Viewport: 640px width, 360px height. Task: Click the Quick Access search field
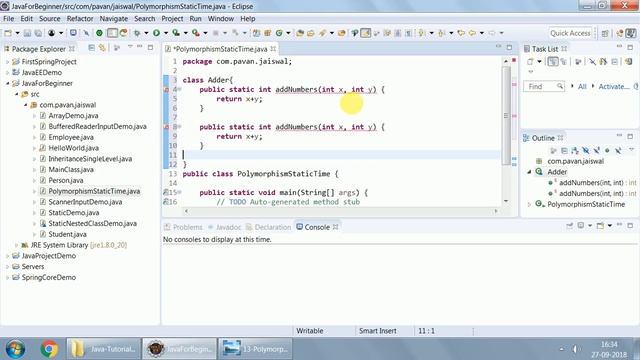point(570,33)
